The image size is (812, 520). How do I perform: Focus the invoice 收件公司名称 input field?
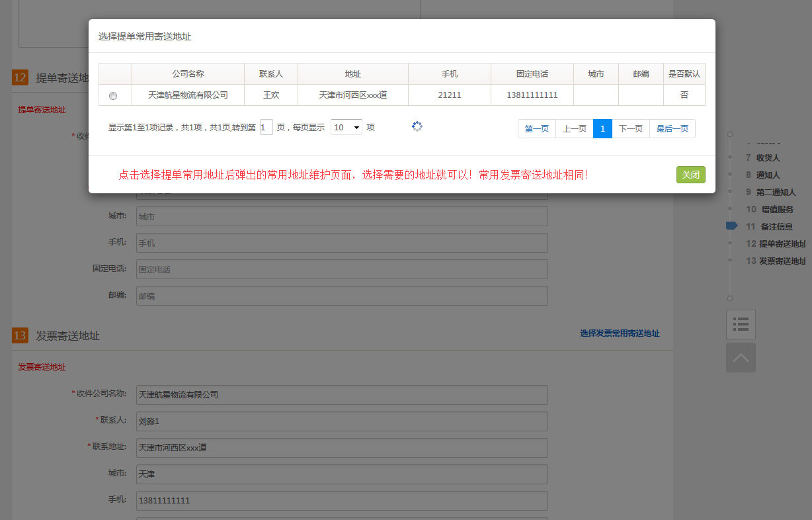pyautogui.click(x=342, y=395)
